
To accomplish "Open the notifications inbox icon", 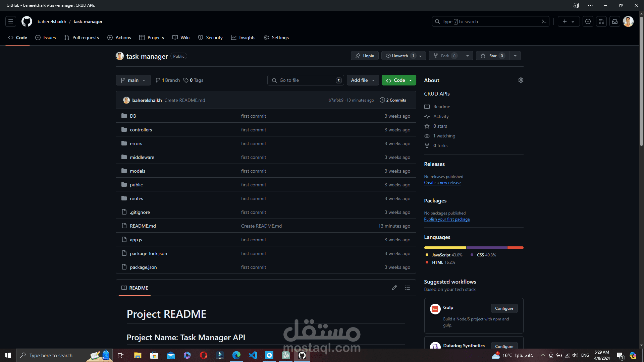I will click(614, 21).
